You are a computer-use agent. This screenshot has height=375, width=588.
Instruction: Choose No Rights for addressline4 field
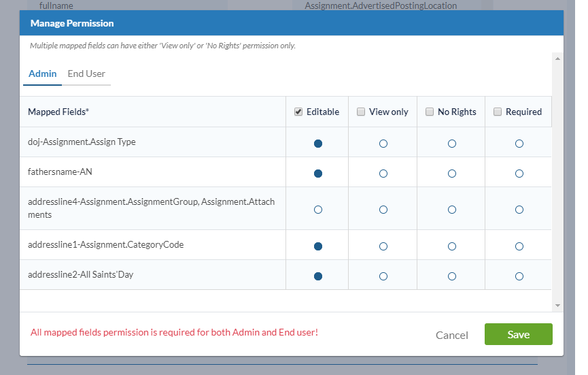point(452,210)
